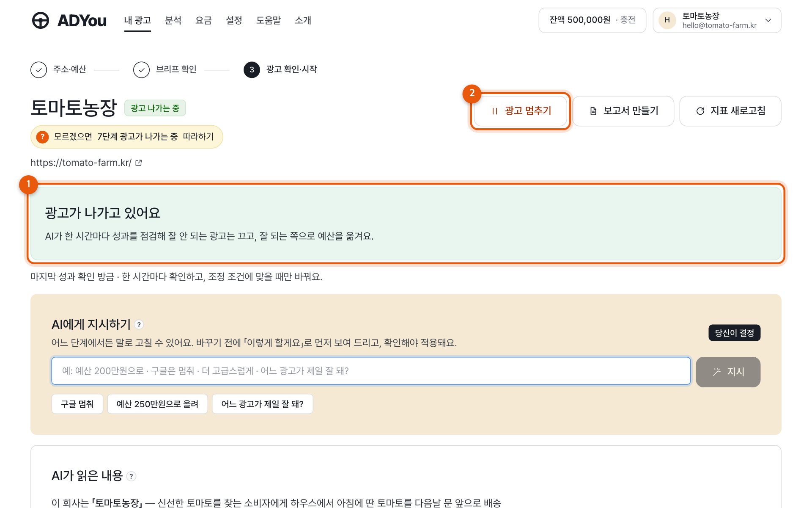This screenshot has width=812, height=508.
Task: Click the 토마토농장 page title
Action: [74, 108]
